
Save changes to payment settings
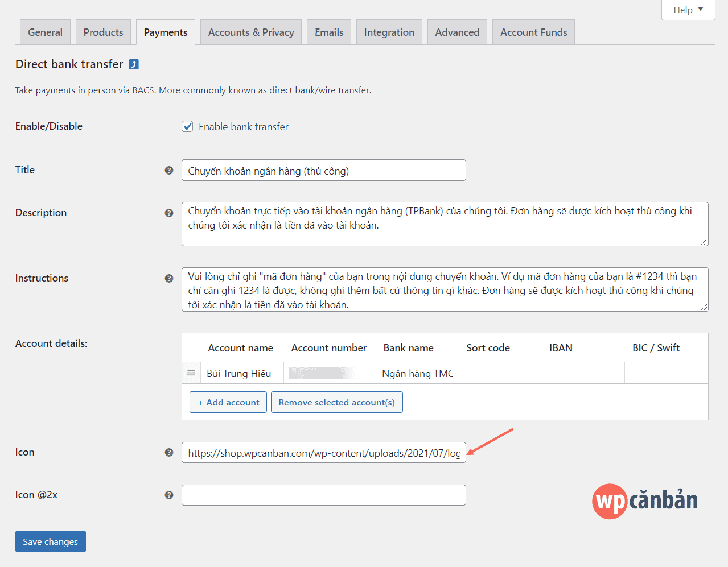click(51, 541)
